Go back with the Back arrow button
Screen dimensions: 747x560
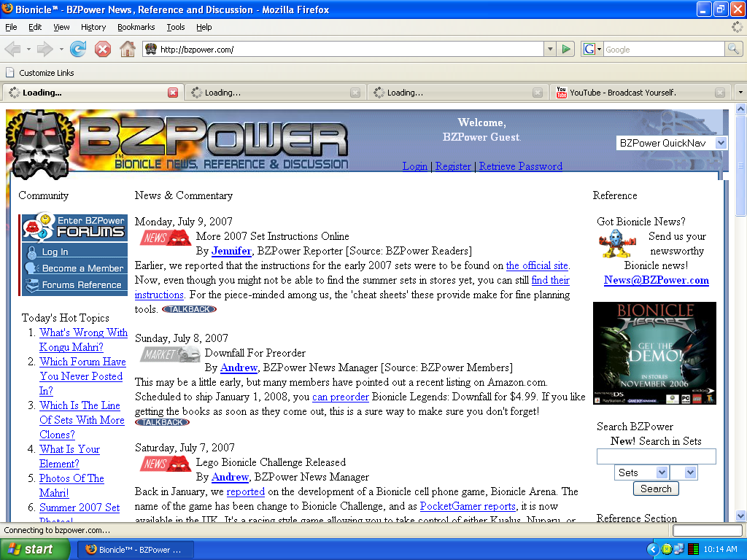(13, 49)
